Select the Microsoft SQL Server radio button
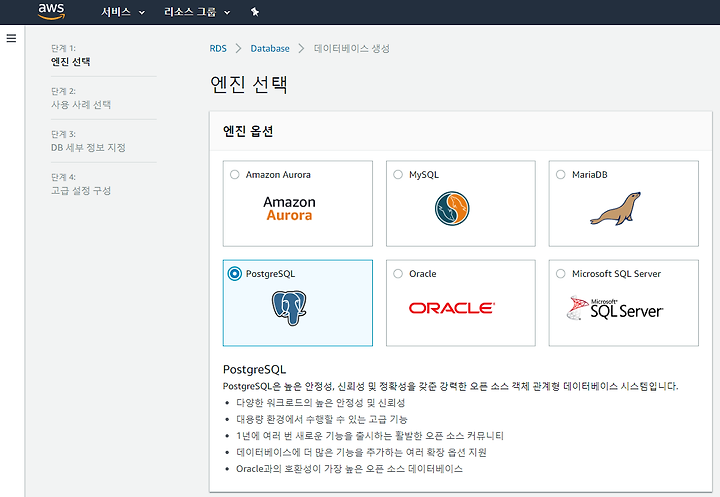 (561, 274)
